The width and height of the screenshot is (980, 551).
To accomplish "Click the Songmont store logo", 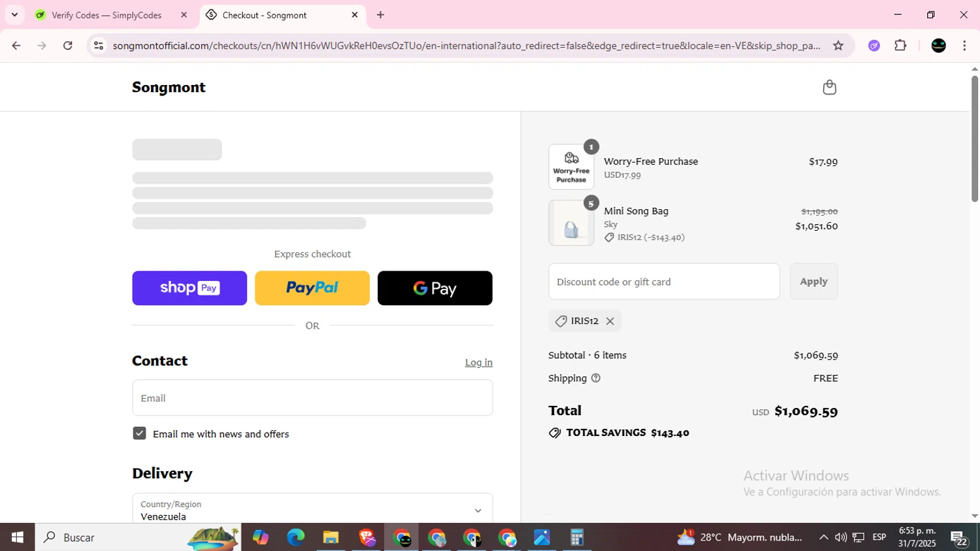I will tap(169, 87).
